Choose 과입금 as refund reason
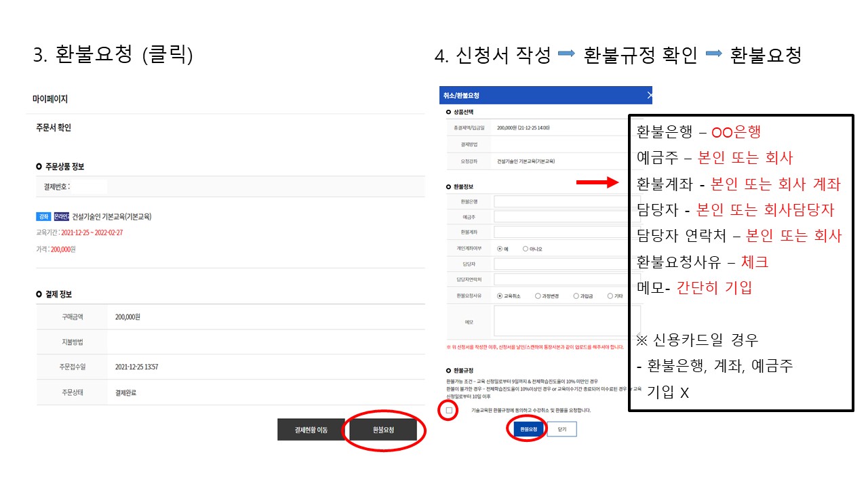Screen dimensions: 868x488 tap(576, 296)
